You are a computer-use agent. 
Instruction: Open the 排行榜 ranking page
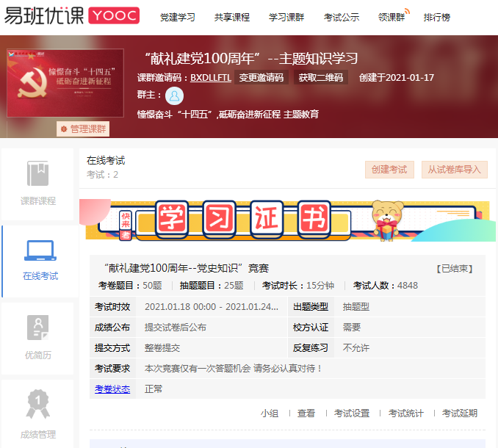click(437, 17)
